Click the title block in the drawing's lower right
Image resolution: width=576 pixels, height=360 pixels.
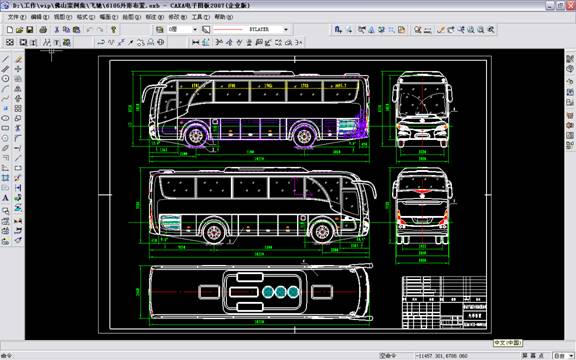(444, 302)
